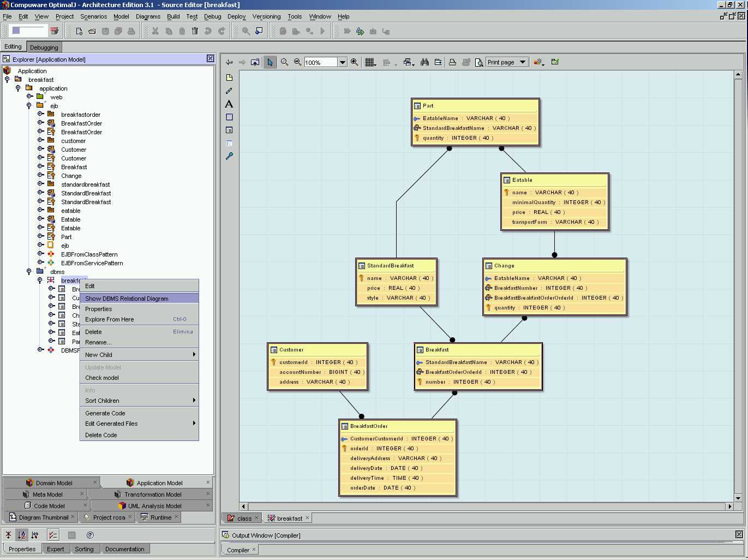The image size is (748, 560).
Task: Click the diagram print icon
Action: [452, 62]
